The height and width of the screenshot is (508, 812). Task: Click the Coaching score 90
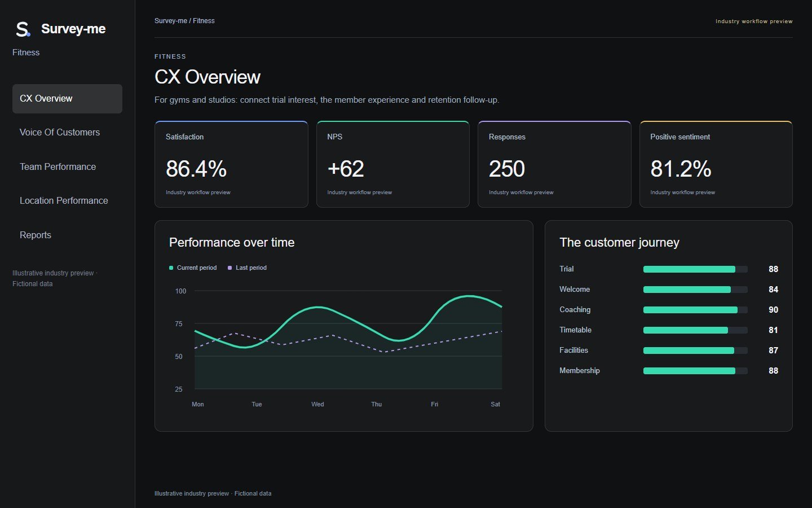(x=773, y=310)
